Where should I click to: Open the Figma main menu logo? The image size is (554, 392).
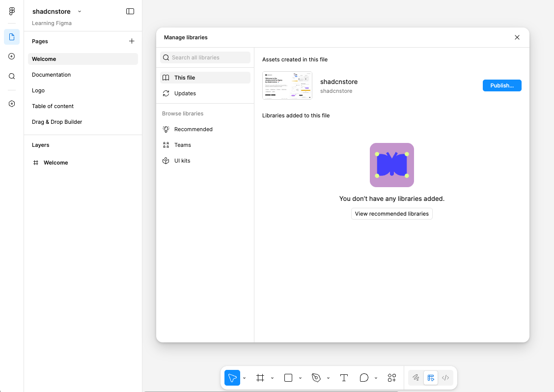[x=12, y=11]
